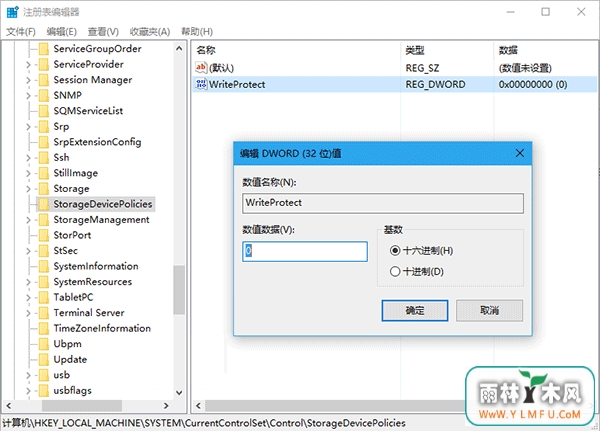Click tree pane horizontal scrollbar right arrow
Screen dimensions: 600x431
point(166,405)
